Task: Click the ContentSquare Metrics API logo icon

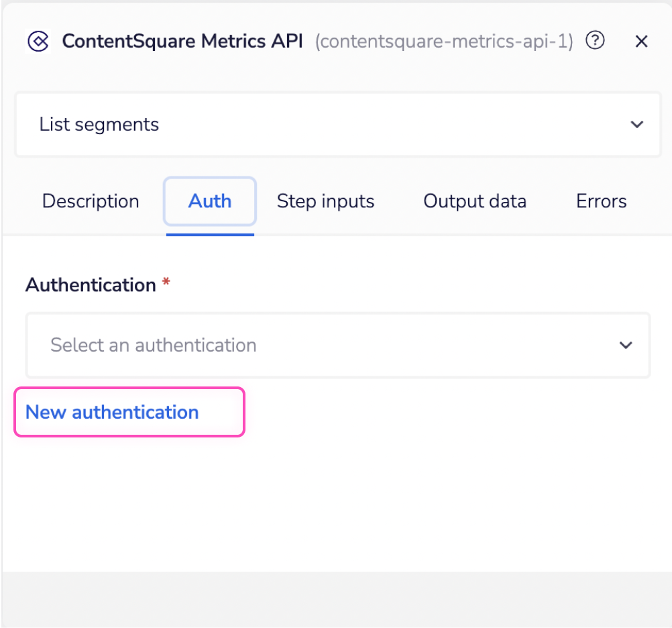Action: click(38, 41)
